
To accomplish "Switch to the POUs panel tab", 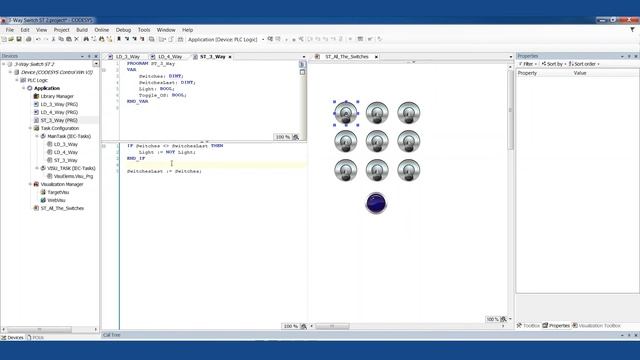I will pyautogui.click(x=36, y=338).
